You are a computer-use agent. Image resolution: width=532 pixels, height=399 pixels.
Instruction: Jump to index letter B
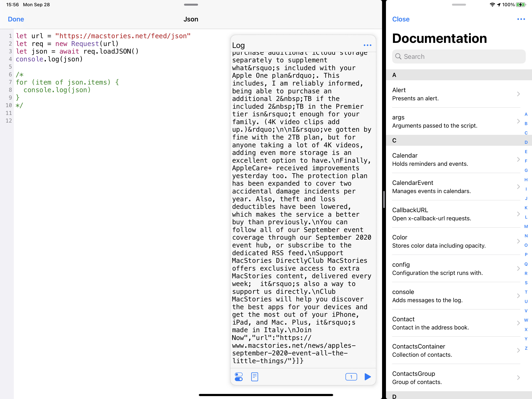(x=526, y=124)
